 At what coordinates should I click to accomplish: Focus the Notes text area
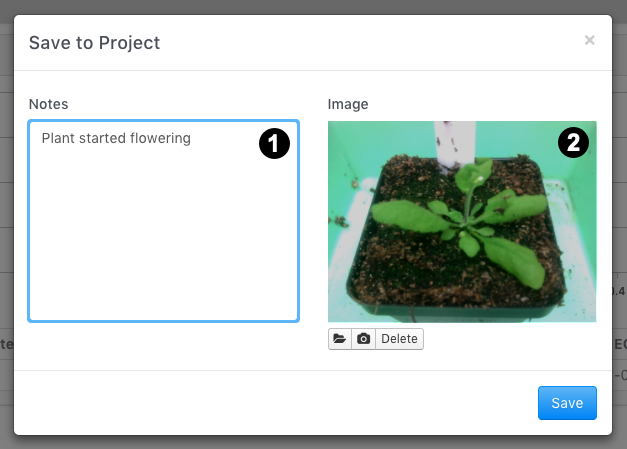click(164, 221)
